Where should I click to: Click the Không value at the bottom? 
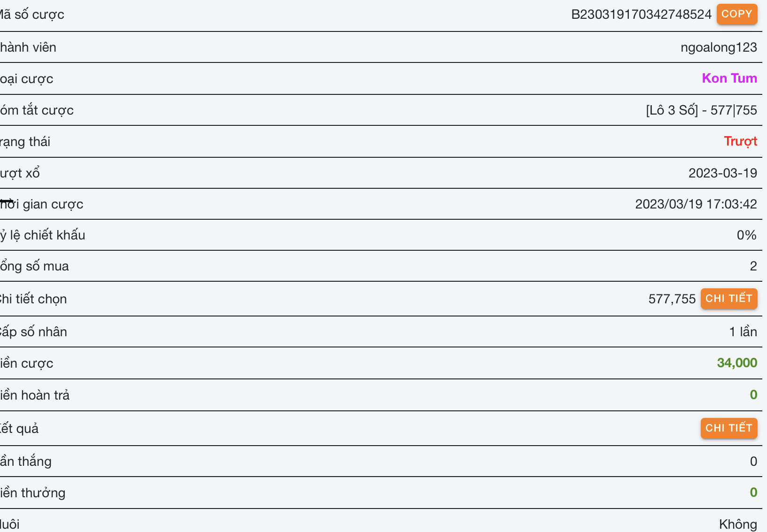(x=738, y=524)
